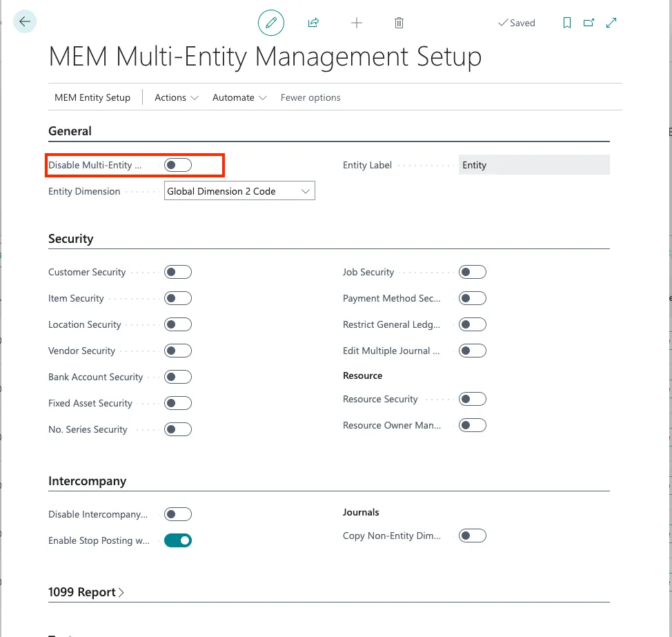Click the trash delete icon
Viewport: 672px width, 637px height.
tap(399, 23)
